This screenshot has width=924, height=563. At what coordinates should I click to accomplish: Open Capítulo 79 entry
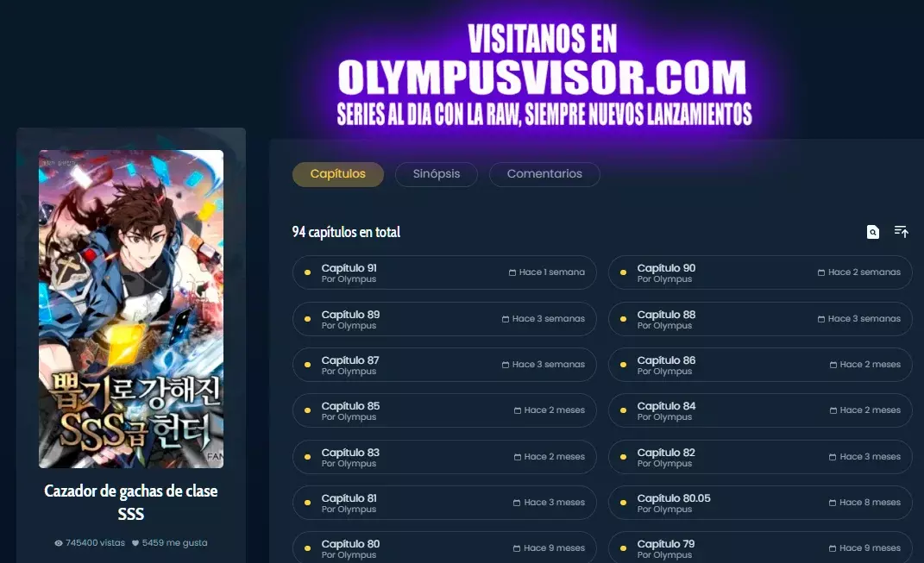pos(760,547)
